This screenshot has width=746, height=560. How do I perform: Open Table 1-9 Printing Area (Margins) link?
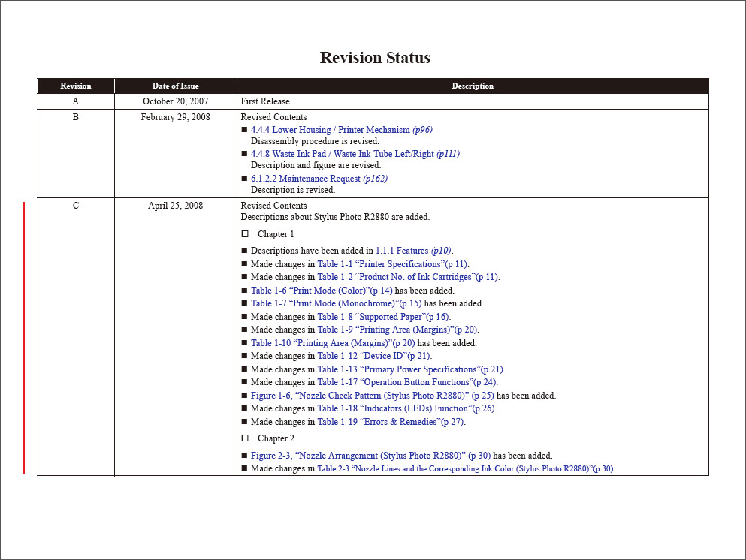[397, 330]
